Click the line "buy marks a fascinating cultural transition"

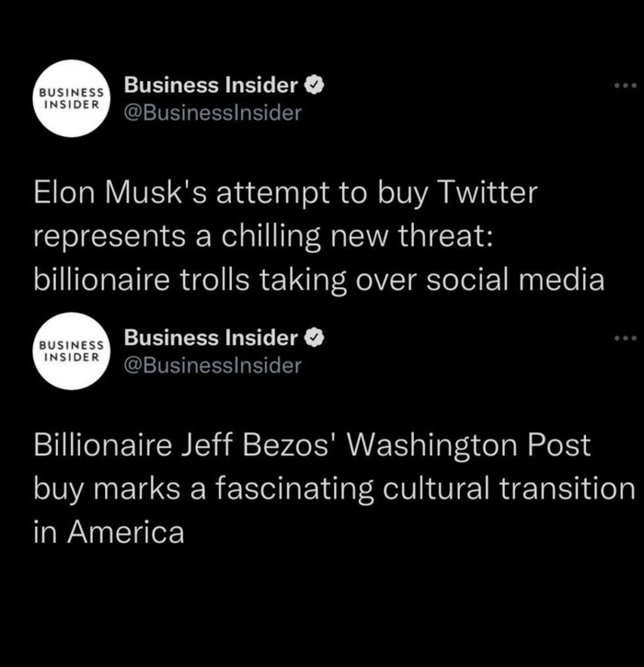tap(334, 489)
